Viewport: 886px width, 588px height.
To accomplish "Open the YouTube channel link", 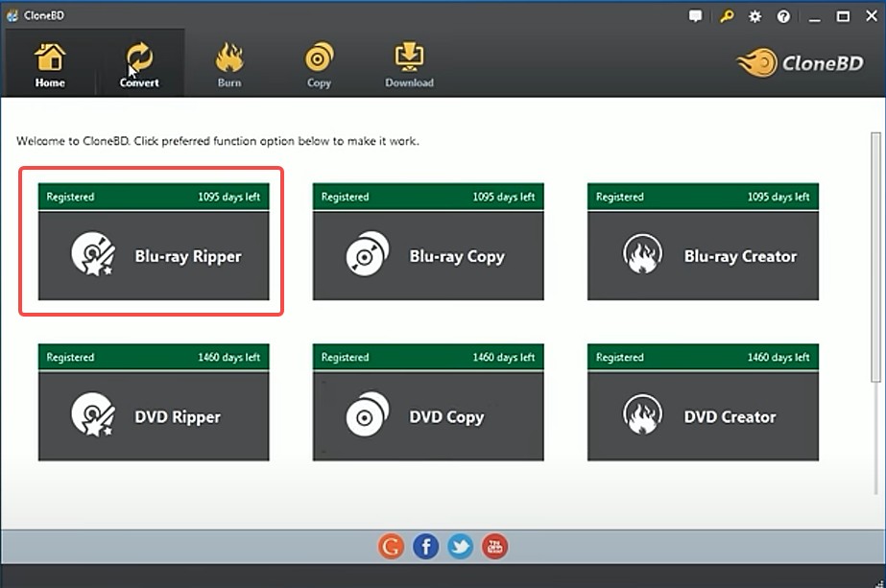I will pos(494,546).
